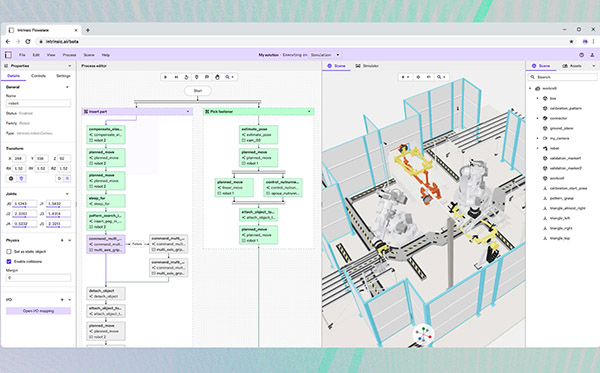Switch to the Controls tab in Properties
Screen dimensions: 600x373
tap(38, 76)
